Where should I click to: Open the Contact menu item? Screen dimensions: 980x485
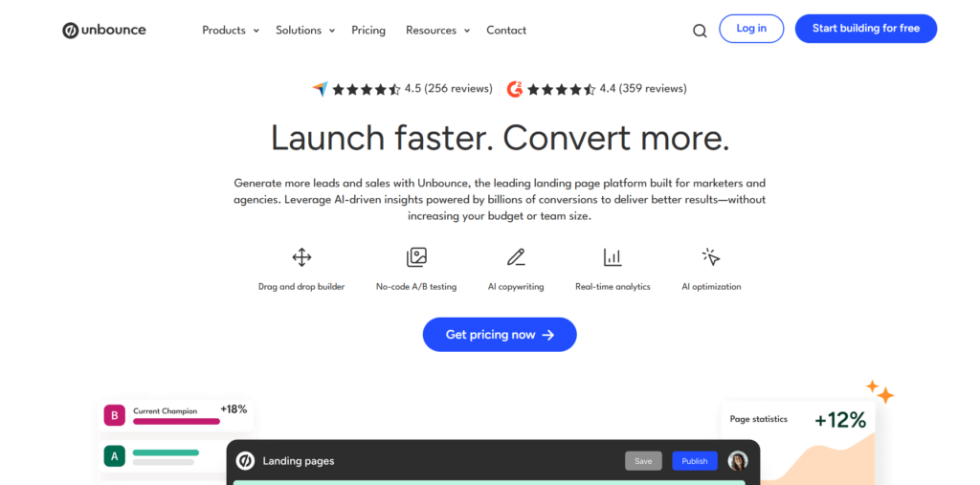coord(506,31)
